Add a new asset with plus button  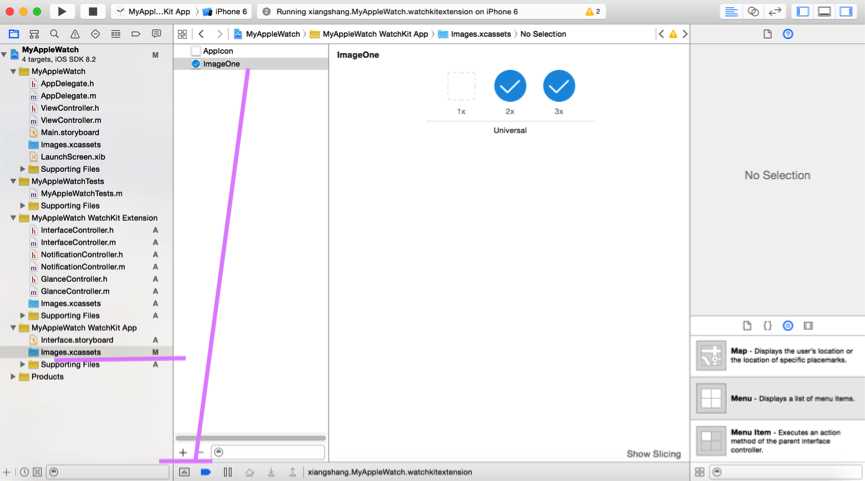(x=183, y=452)
